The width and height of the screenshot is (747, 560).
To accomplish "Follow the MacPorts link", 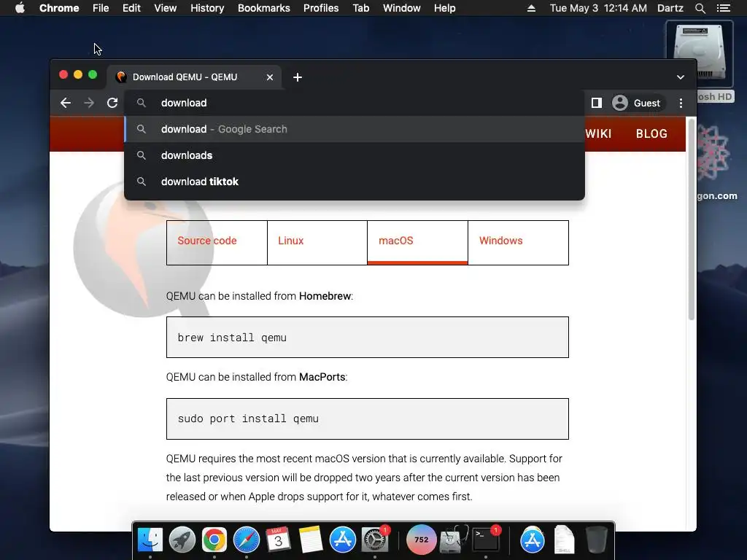I will tap(322, 377).
